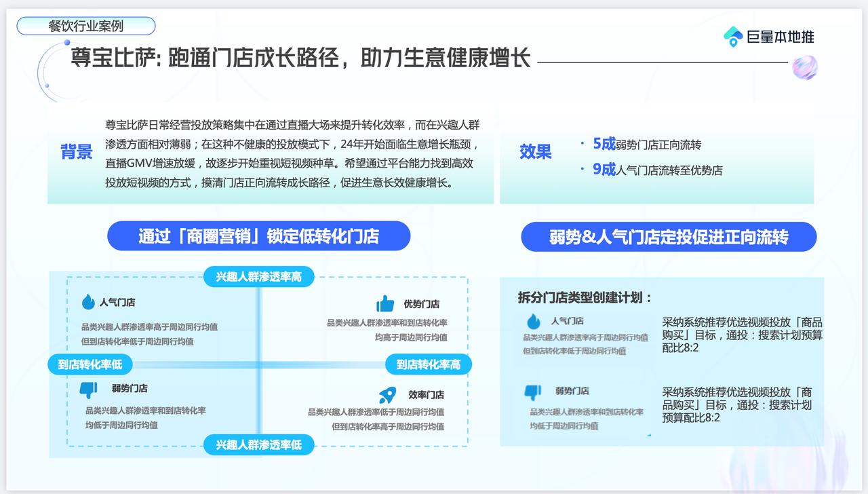
Task: Select the 9成 highlighted figure
Action: pos(604,170)
